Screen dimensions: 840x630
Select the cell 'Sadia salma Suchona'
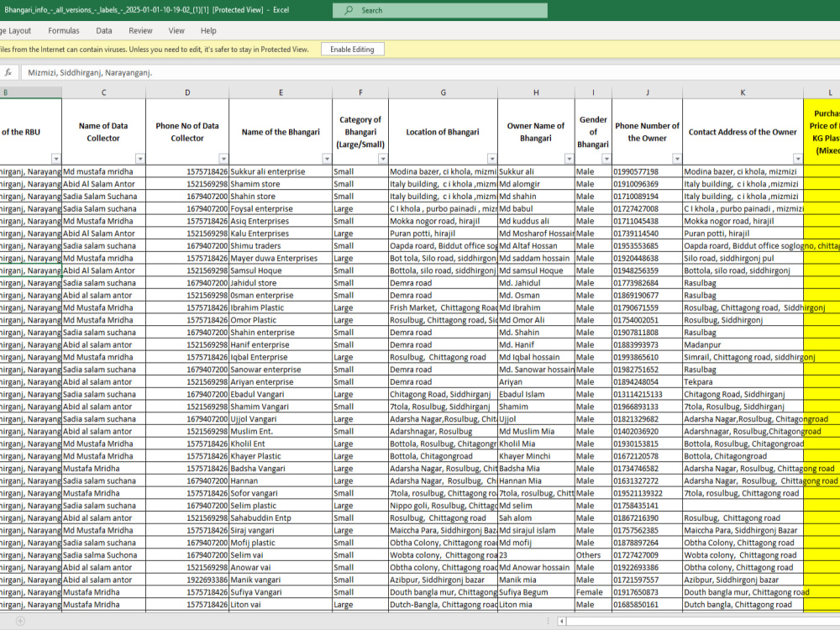103,555
